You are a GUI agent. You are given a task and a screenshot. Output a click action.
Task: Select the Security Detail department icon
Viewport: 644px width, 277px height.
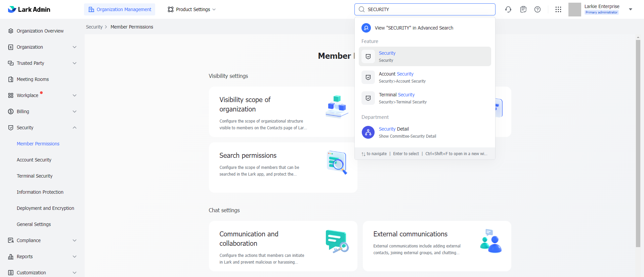368,132
